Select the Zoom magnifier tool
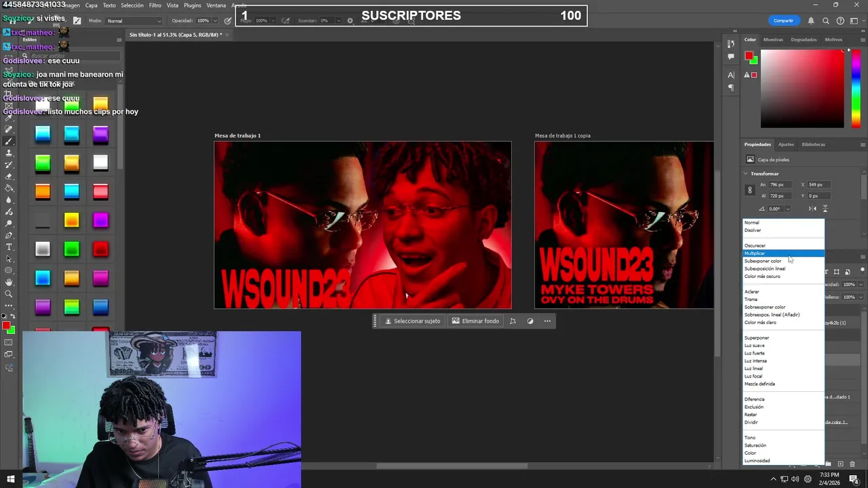 9,293
